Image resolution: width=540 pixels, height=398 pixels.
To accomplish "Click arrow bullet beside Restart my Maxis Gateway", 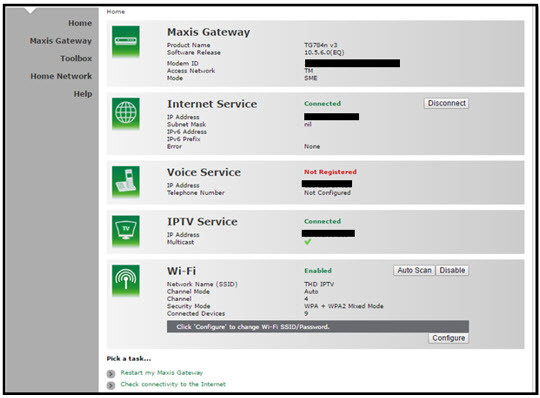I will 111,374.
